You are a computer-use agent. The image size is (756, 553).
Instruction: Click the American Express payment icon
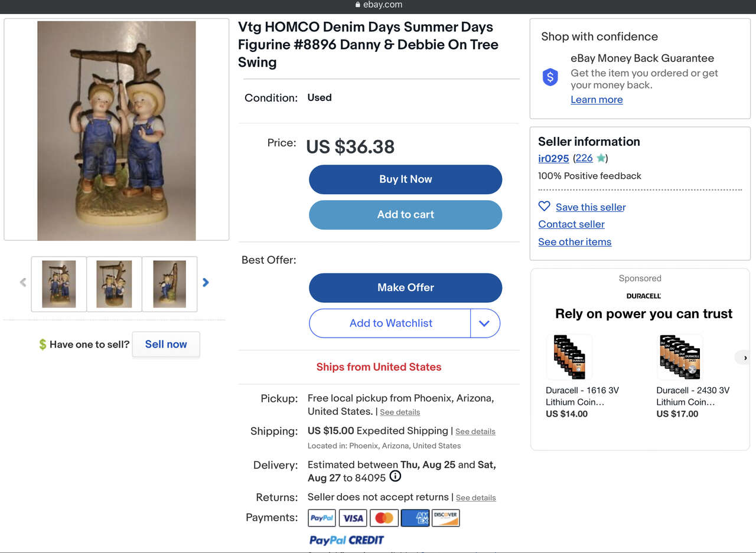coord(415,518)
